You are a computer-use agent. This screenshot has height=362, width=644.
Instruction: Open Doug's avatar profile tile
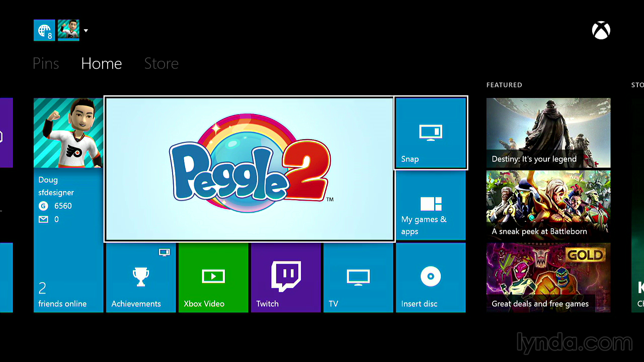pos(68,133)
